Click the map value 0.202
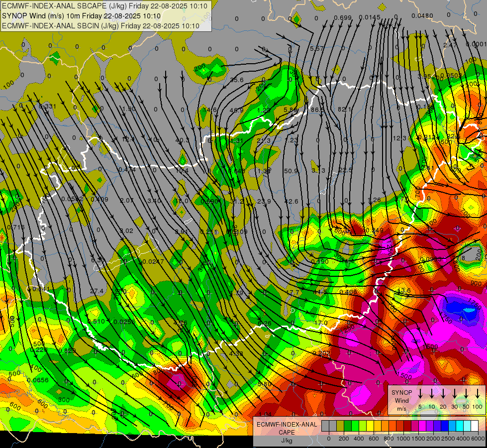 click(321, 353)
